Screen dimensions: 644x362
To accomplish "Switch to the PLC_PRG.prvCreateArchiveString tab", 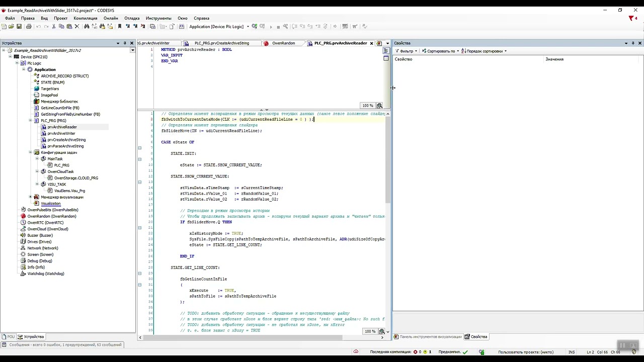I will (x=221, y=43).
